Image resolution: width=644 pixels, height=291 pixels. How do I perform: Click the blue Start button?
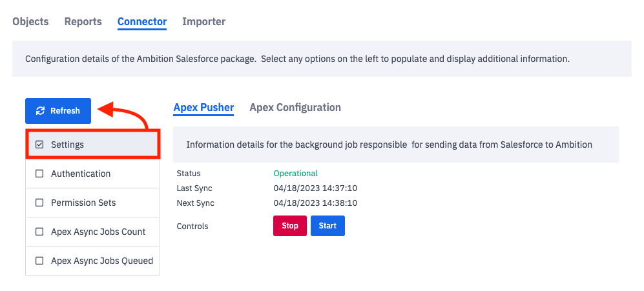(327, 226)
